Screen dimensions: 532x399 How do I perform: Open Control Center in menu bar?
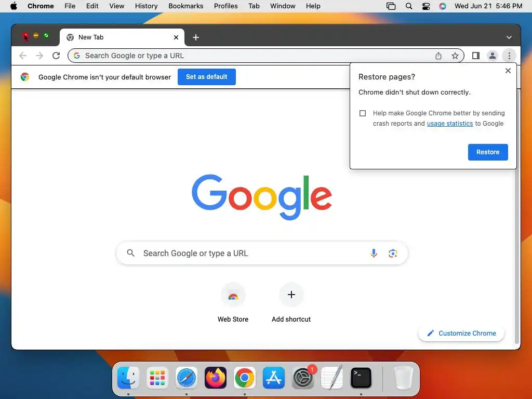[x=426, y=6]
